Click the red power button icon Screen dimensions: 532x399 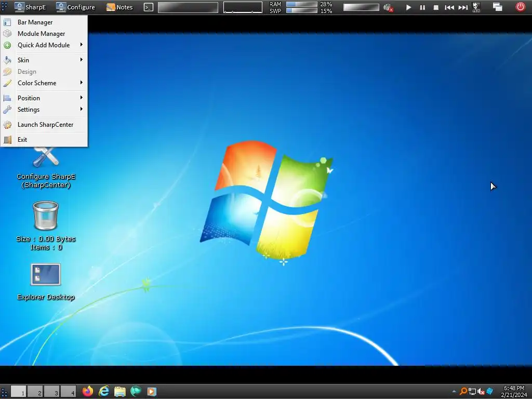[x=520, y=7]
